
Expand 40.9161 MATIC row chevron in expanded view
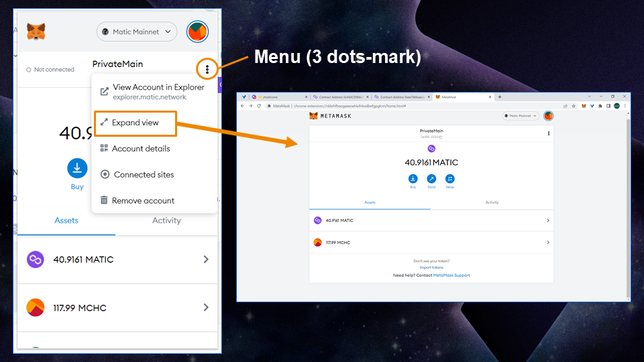click(x=548, y=221)
